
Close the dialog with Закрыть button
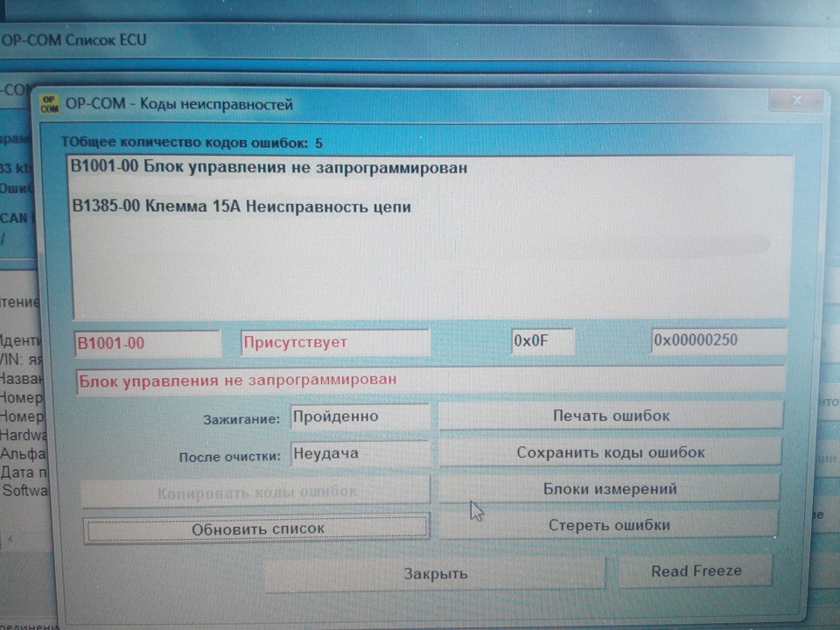click(x=435, y=574)
